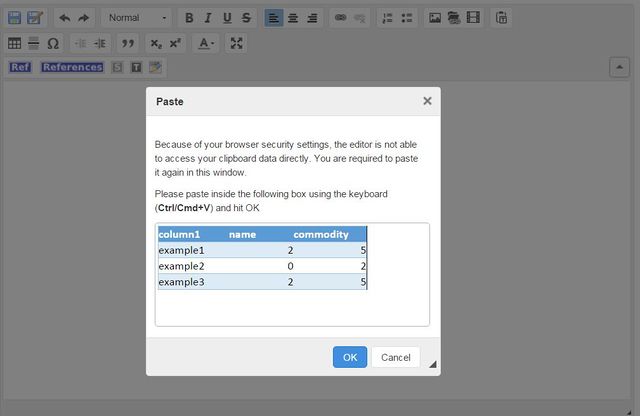This screenshot has height=416, width=640.
Task: Maximize the editor with fullscreen icon
Action: pyautogui.click(x=237, y=43)
